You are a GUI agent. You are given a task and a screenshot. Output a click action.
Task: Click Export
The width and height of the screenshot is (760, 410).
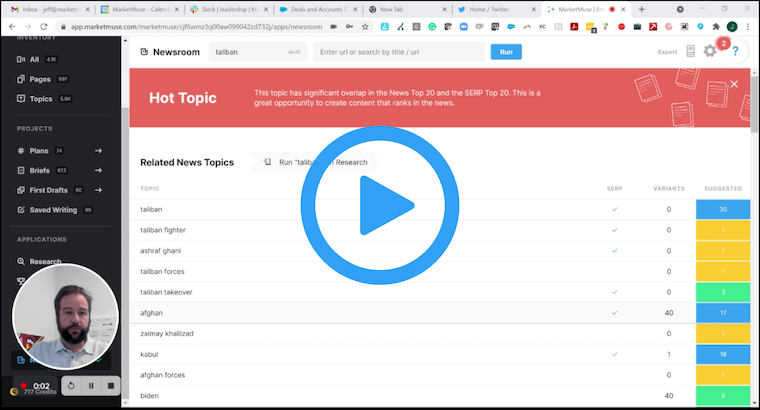[x=667, y=52]
